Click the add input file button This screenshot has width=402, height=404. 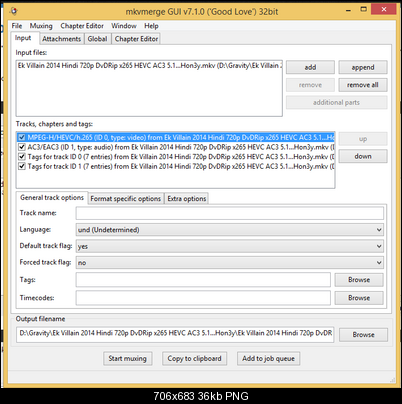(x=310, y=67)
